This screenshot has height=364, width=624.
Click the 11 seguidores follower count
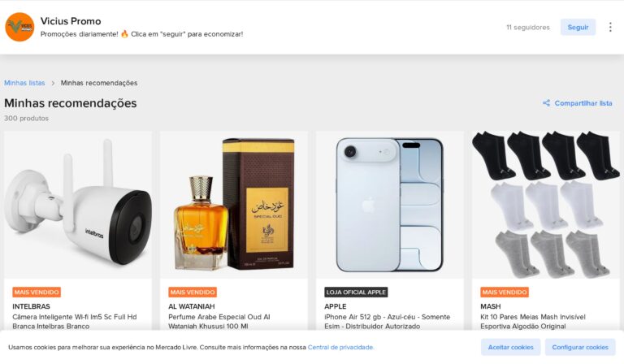(x=527, y=28)
